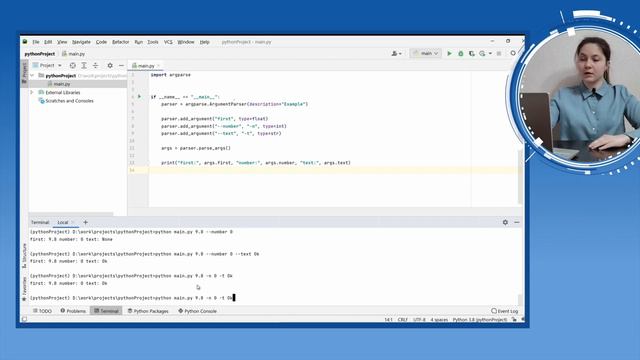
Task: Expand External Libraries node
Action: coord(32,92)
